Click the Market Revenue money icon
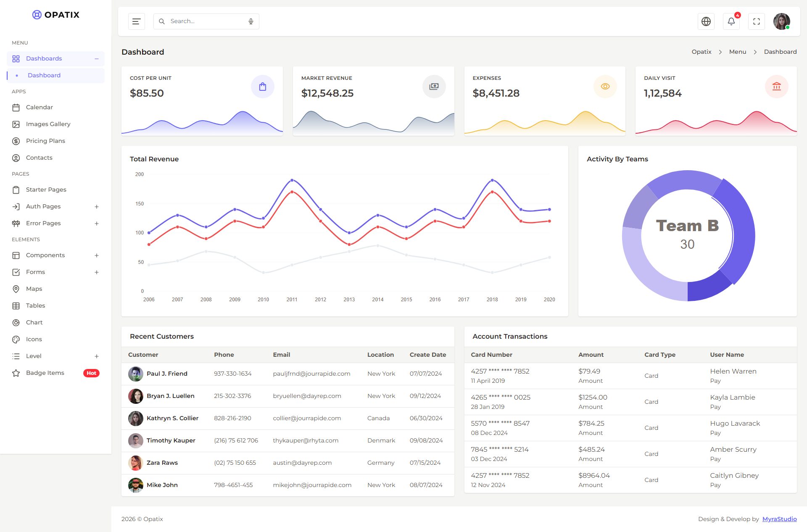This screenshot has height=532, width=807. [434, 87]
